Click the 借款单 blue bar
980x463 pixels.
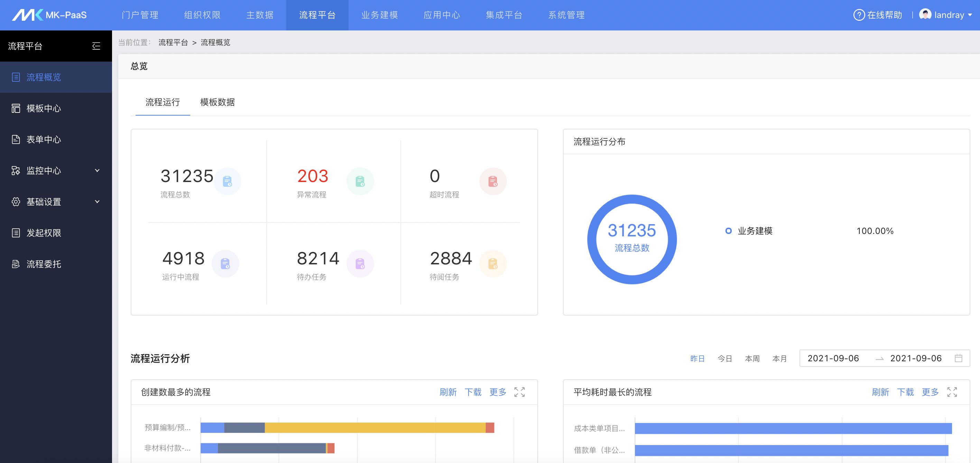point(791,450)
